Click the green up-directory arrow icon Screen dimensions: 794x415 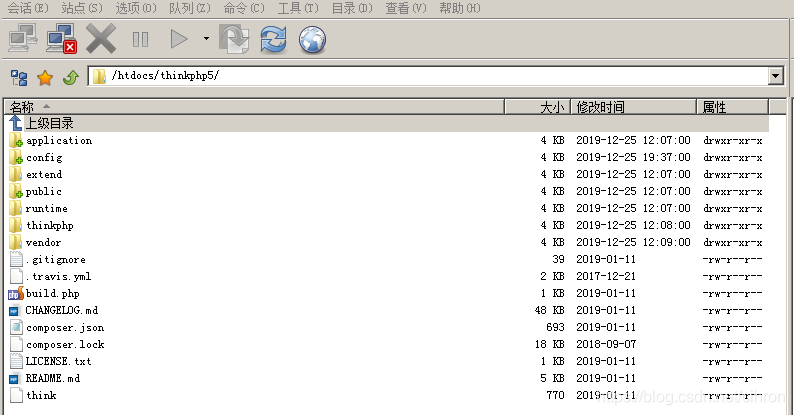point(71,78)
